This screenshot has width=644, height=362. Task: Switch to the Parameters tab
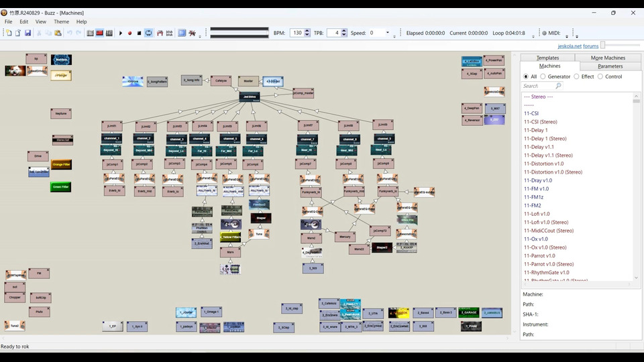(x=610, y=66)
